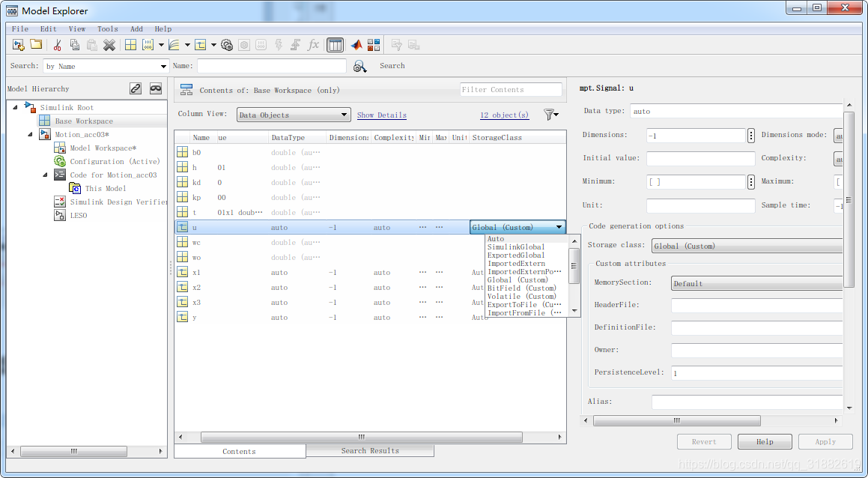Click the 12 object(s) link
868x478 pixels.
(504, 115)
